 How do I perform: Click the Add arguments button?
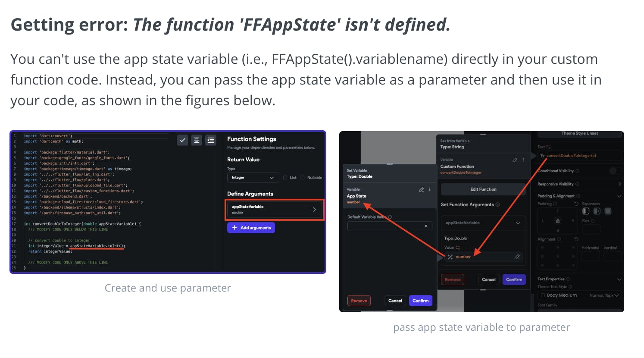[251, 228]
